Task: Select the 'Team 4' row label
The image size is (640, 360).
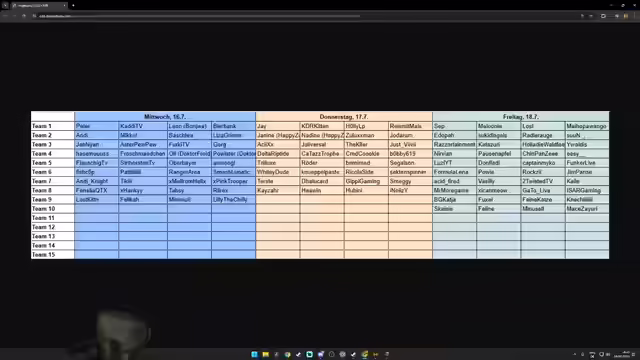Action: tap(53, 153)
